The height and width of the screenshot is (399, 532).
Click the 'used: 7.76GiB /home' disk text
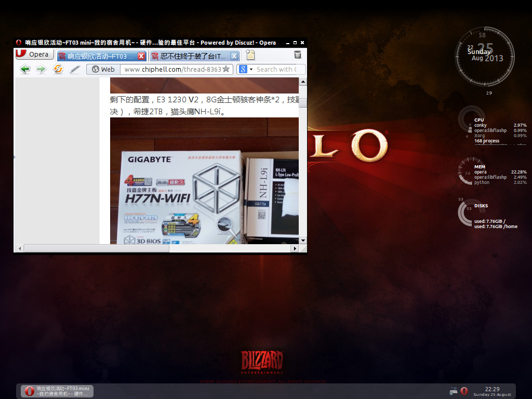[496, 227]
